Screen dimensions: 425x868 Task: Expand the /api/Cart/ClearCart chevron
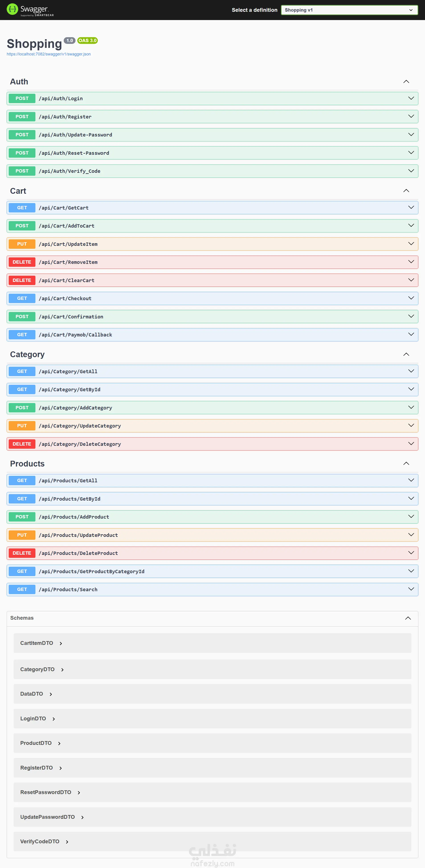(411, 280)
